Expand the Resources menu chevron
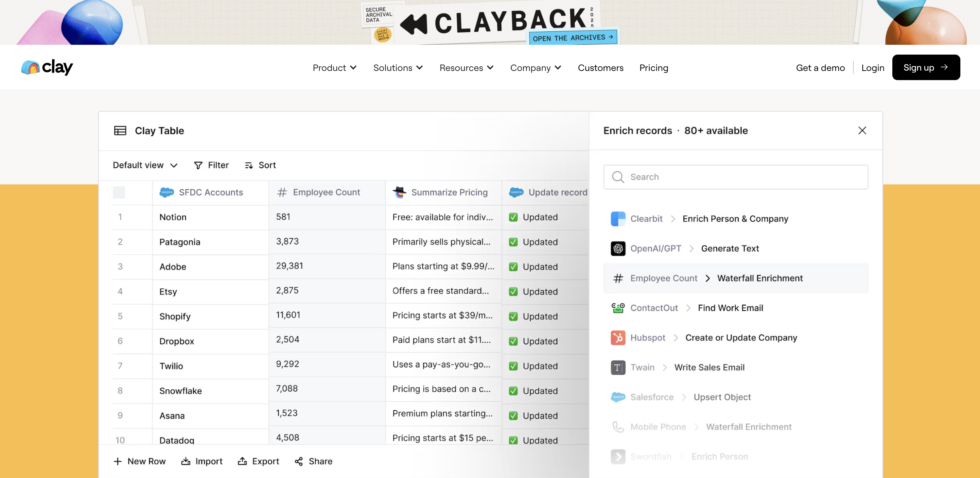The width and height of the screenshot is (980, 478). (x=490, y=68)
